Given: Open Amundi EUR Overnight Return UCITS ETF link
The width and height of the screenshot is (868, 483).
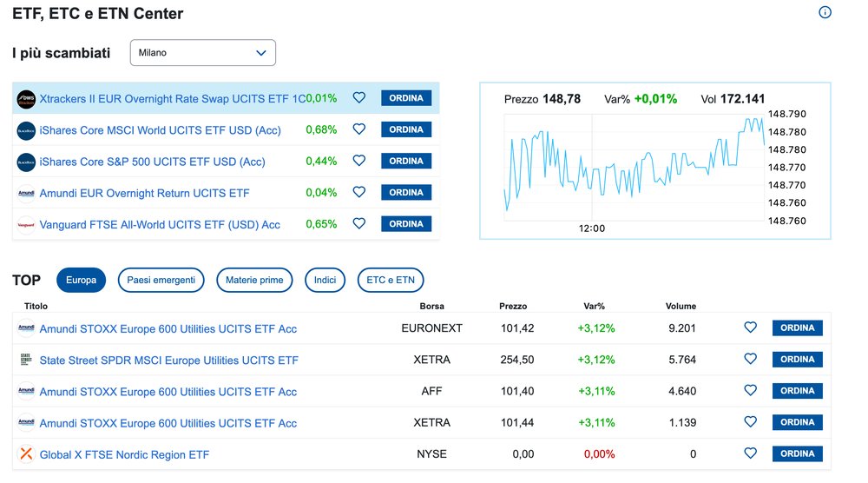Looking at the screenshot, I should coord(144,194).
